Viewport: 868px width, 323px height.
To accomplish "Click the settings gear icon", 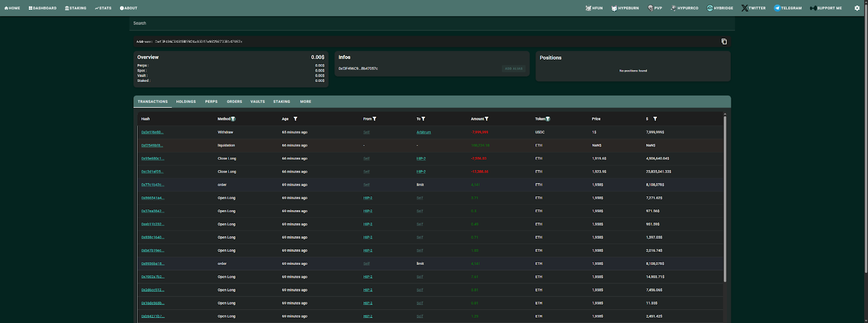I will coord(857,8).
